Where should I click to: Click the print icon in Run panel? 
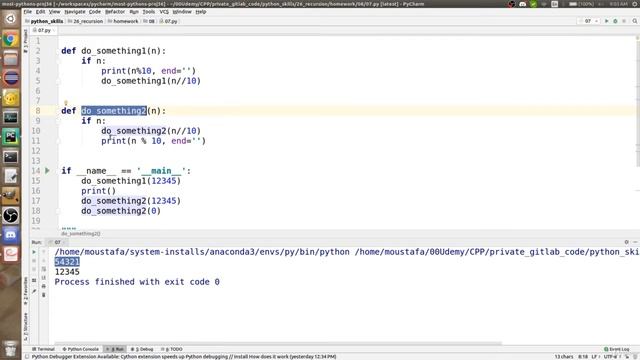44,286
